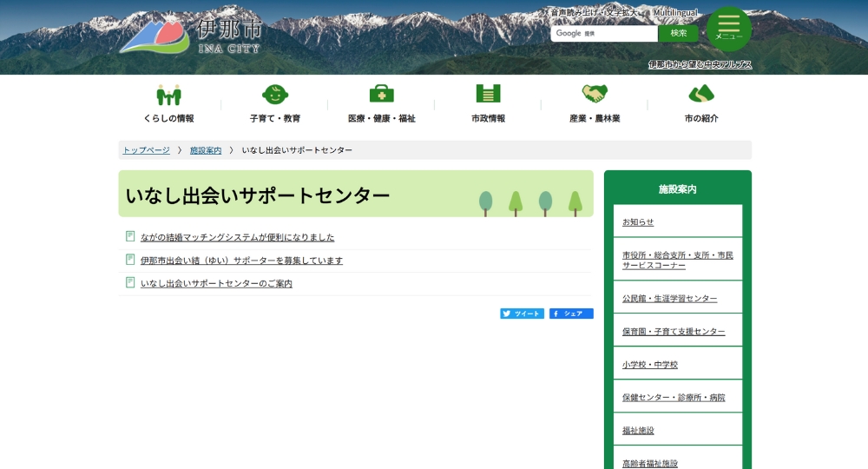Open 子育て・教育 navigation label
868x469 pixels.
tap(275, 118)
